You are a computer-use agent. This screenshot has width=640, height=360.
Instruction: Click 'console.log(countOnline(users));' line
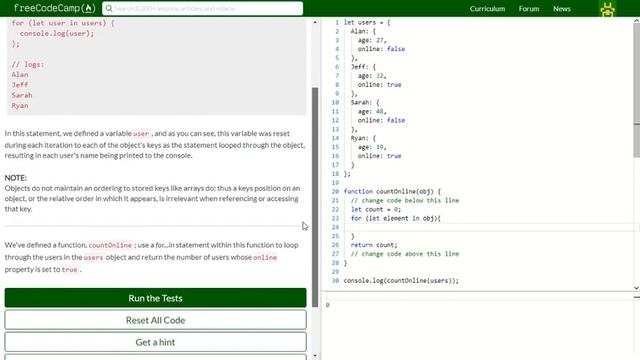click(x=401, y=281)
